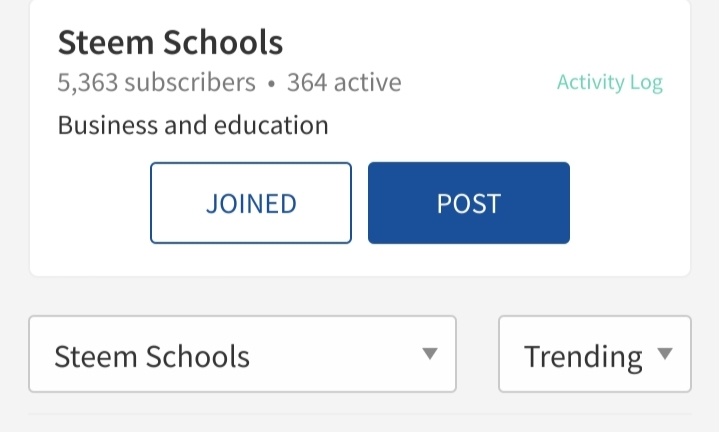Click the triangle arrow beside Trending

(665, 354)
